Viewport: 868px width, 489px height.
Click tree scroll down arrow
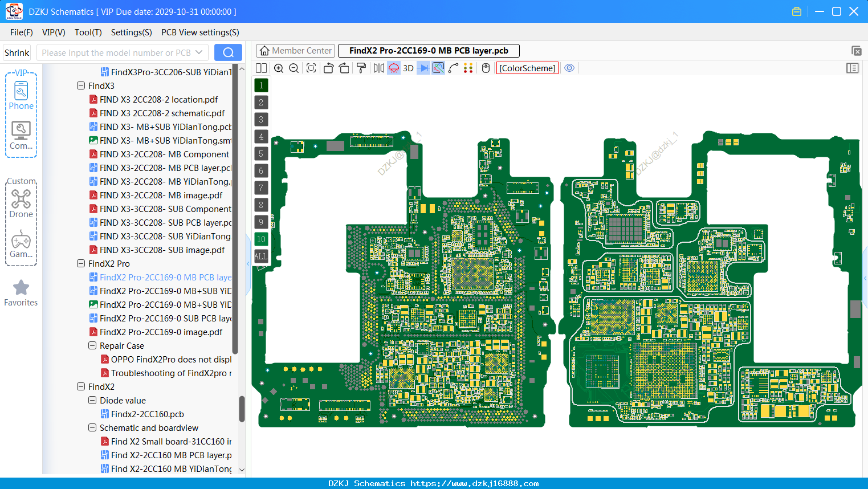(x=242, y=470)
